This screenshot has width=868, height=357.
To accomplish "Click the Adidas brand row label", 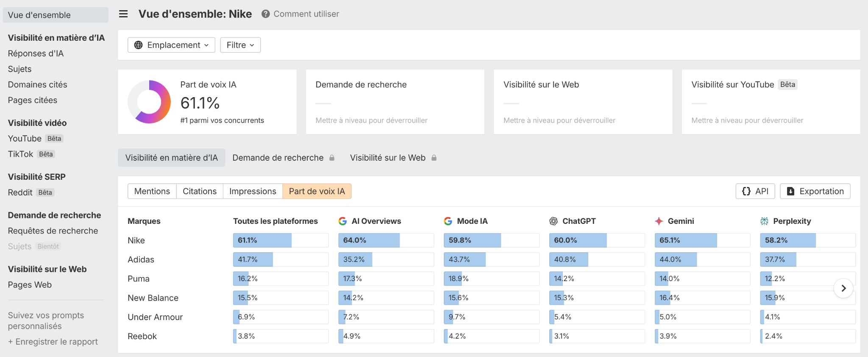I will [x=141, y=259].
